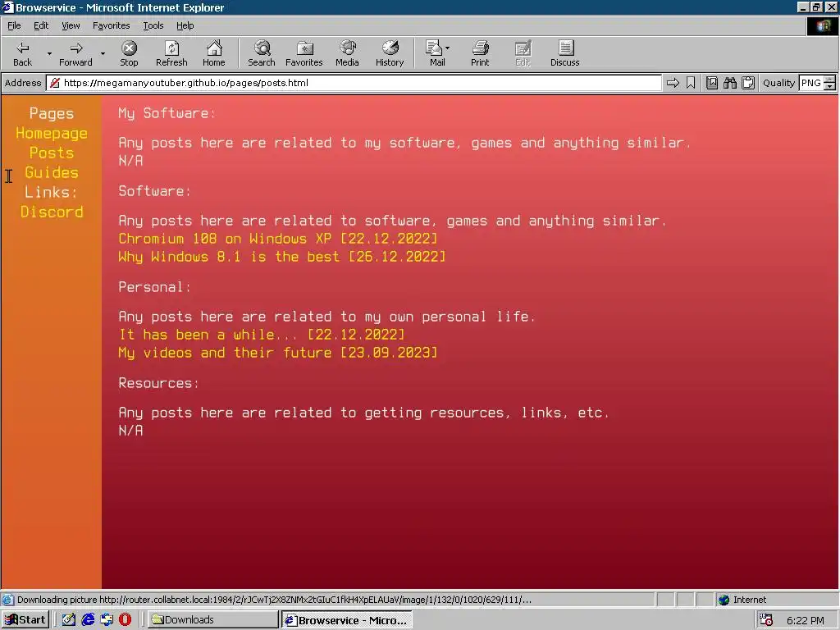The width and height of the screenshot is (840, 630).
Task: Print the current page
Action: pos(480,53)
